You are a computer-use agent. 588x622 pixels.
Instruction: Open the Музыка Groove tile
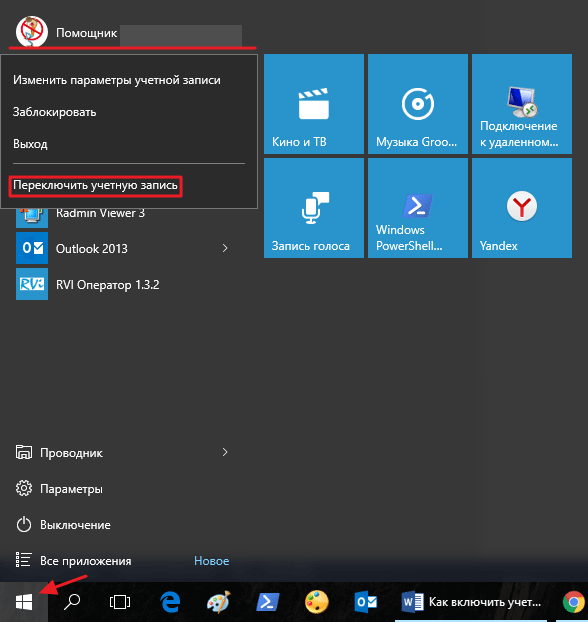pyautogui.click(x=418, y=104)
